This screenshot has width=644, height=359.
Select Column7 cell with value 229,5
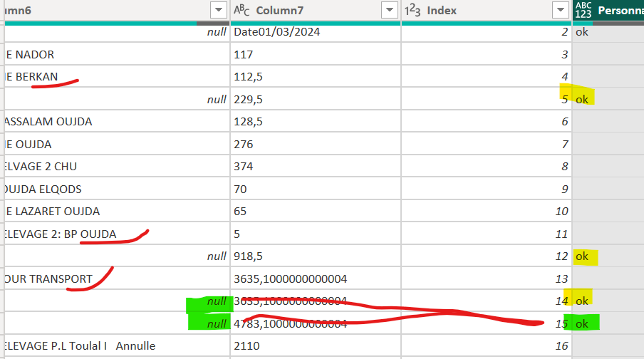tap(316, 99)
